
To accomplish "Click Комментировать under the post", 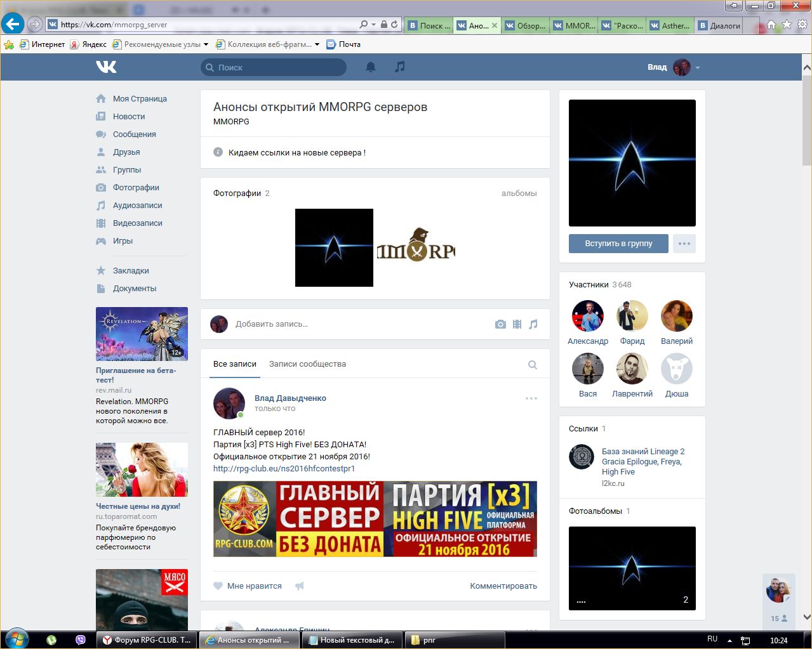I will click(503, 586).
